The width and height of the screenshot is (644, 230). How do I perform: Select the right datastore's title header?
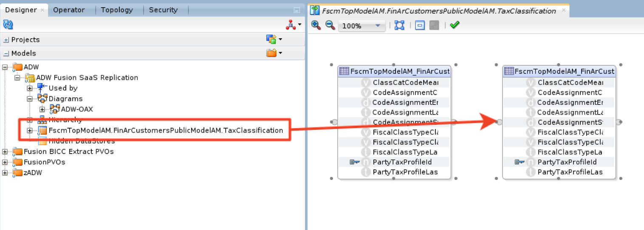(559, 71)
